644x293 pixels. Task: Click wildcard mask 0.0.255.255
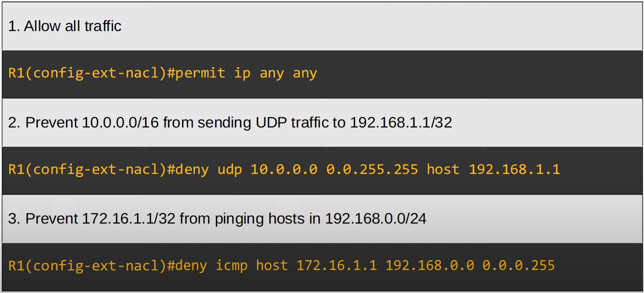[372, 169]
